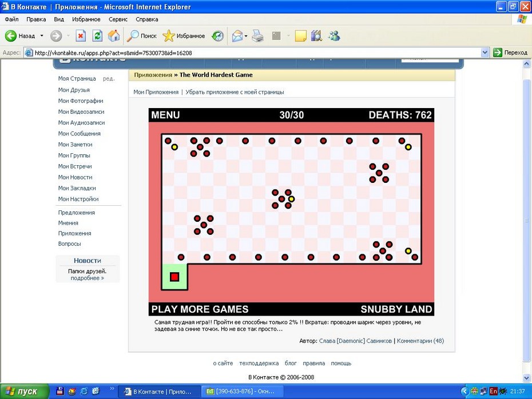Open the Справка menu
Image resolution: width=532 pixels, height=399 pixels.
[x=147, y=19]
